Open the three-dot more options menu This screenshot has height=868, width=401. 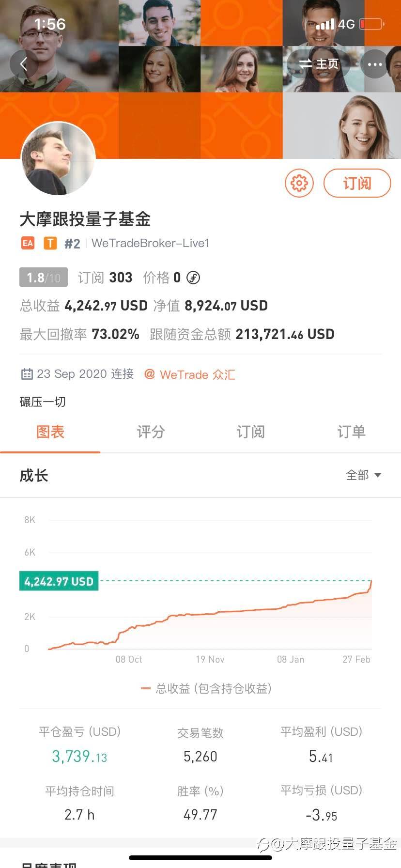374,64
